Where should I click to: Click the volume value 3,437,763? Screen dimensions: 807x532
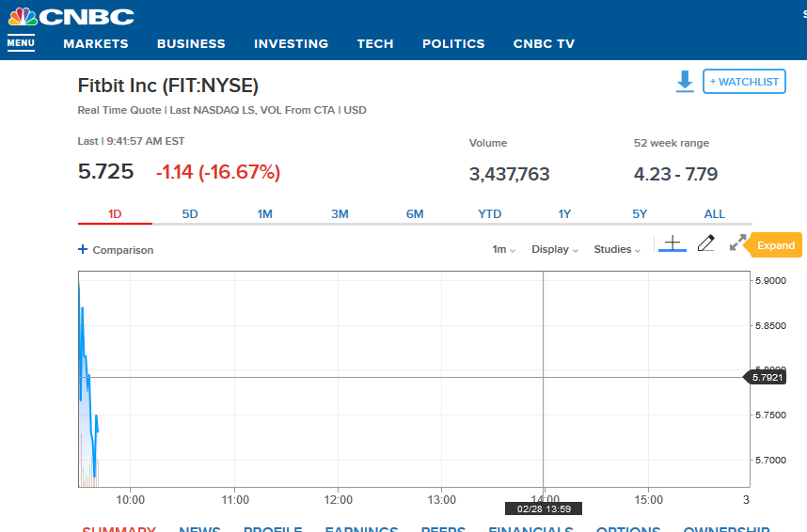pyautogui.click(x=509, y=175)
